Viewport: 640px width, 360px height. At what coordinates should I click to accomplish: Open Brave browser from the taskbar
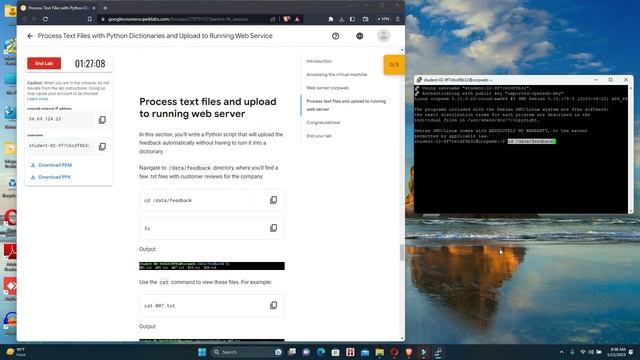(409, 352)
